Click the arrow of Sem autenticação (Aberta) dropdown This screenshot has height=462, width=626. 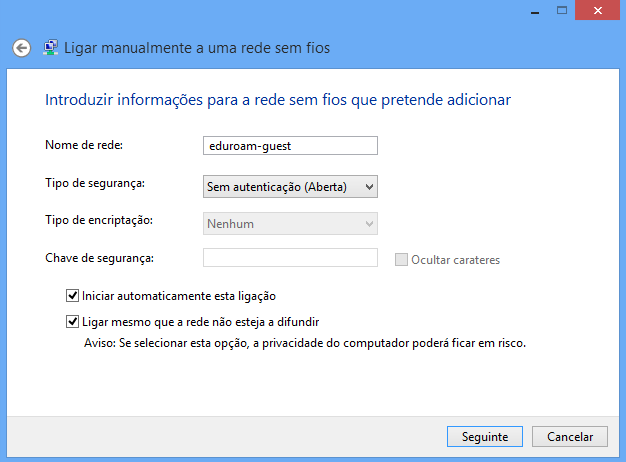tap(369, 186)
